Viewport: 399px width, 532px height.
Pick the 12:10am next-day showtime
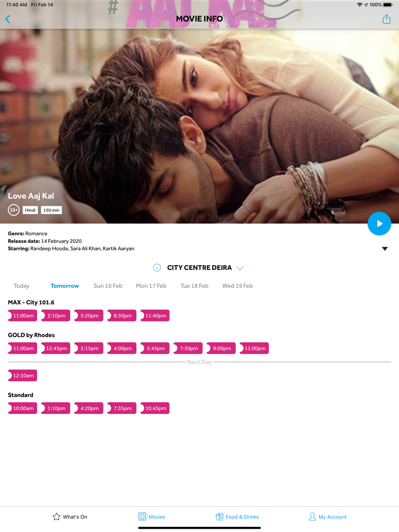(22, 375)
